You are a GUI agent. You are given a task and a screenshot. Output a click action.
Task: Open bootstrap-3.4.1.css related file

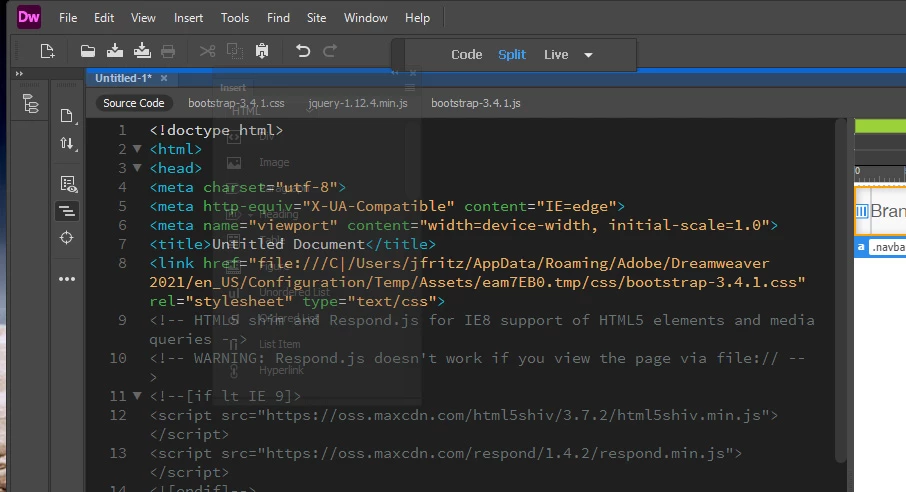pyautogui.click(x=236, y=103)
